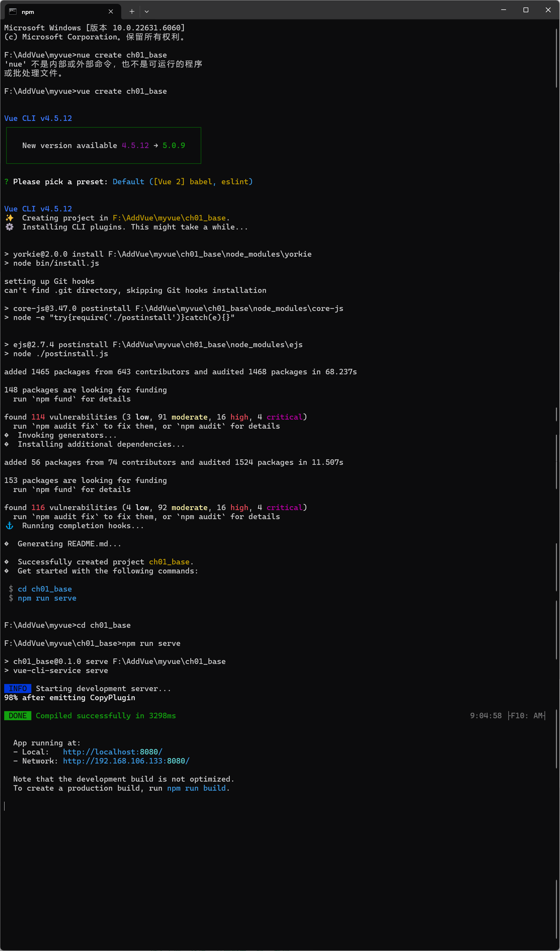Click the gear icon beside Installing CLI plugins

click(9, 227)
